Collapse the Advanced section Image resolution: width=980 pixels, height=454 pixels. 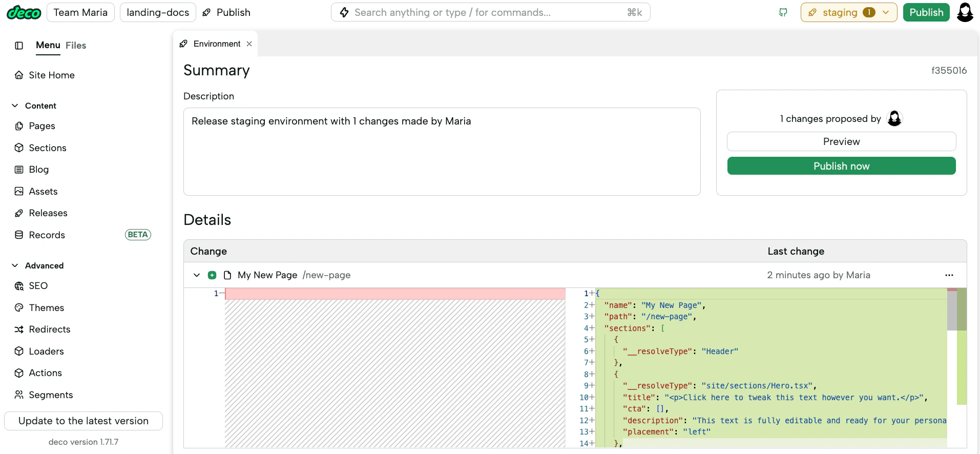(15, 265)
